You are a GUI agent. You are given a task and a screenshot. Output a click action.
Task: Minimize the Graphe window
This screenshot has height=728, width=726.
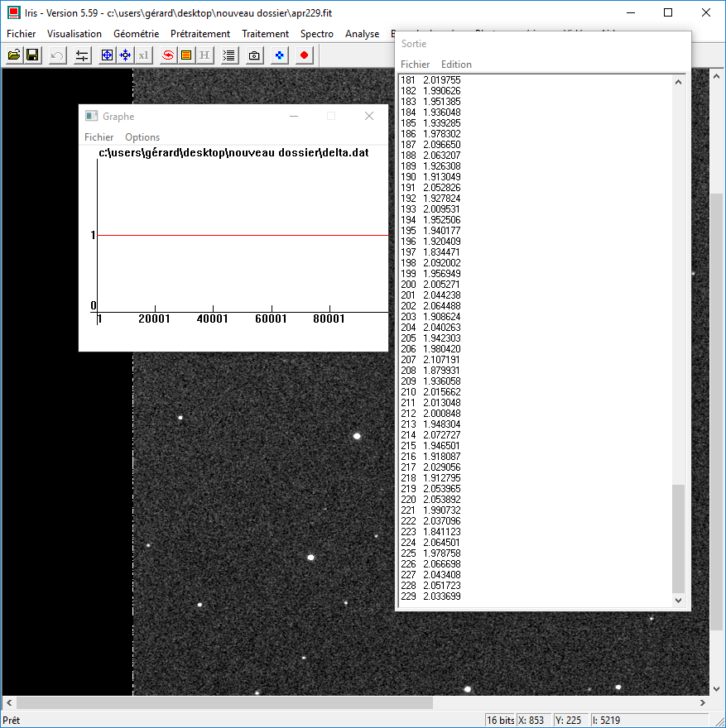[294, 116]
